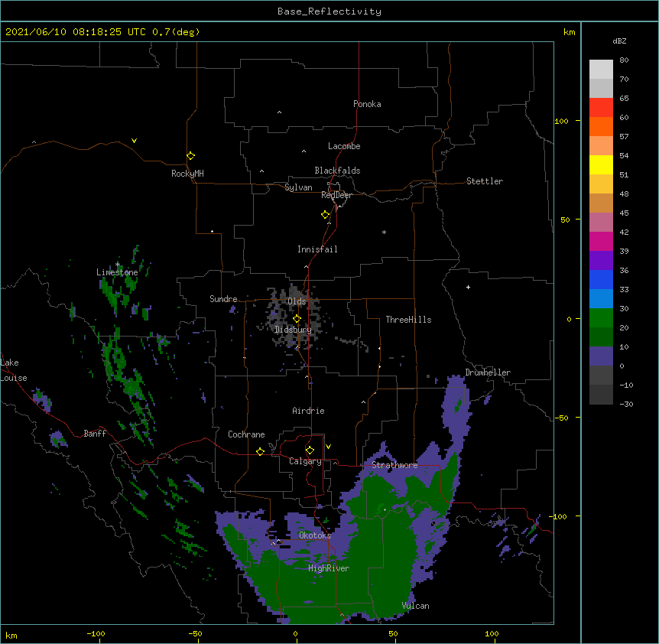Image resolution: width=659 pixels, height=644 pixels.
Task: Click the asterisk marker east of Innisfail
Action: (x=384, y=232)
